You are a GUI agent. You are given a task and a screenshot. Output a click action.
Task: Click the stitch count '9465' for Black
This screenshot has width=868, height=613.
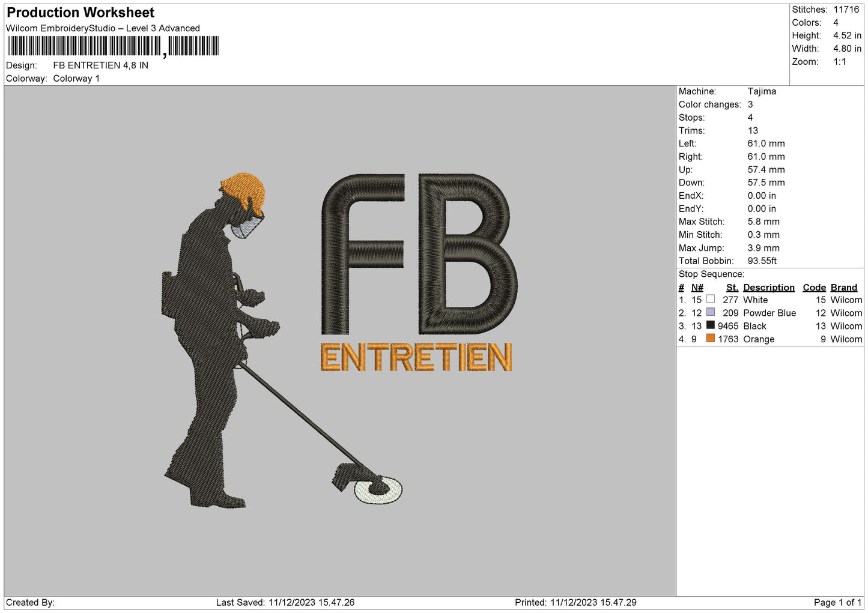click(x=728, y=326)
